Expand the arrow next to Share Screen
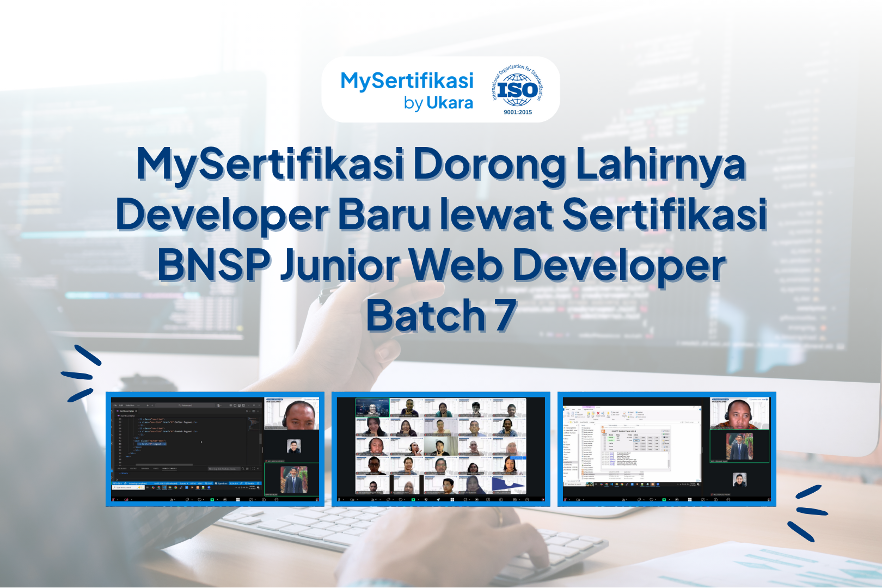The width and height of the screenshot is (882, 588). click(x=419, y=500)
